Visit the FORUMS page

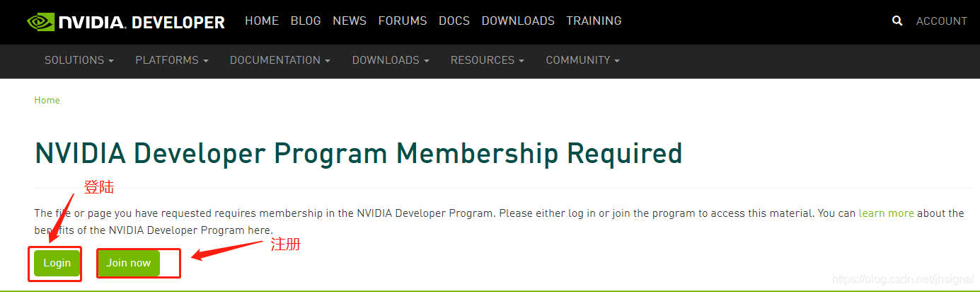click(403, 21)
